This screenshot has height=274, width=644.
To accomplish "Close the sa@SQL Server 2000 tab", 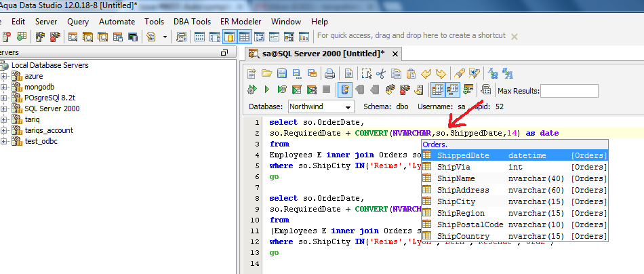I will [x=395, y=54].
